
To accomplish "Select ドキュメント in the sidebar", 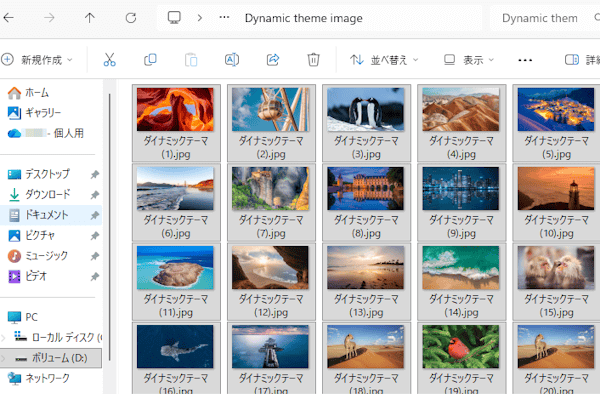I will pos(51,215).
